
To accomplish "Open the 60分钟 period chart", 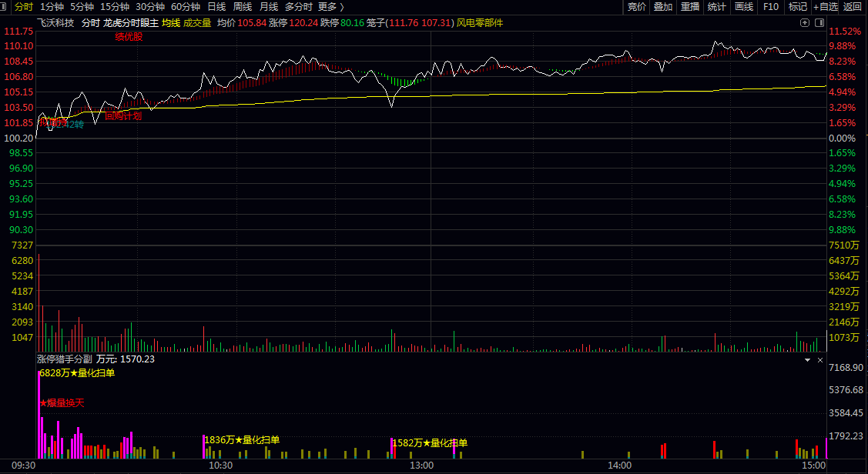I will point(186,7).
